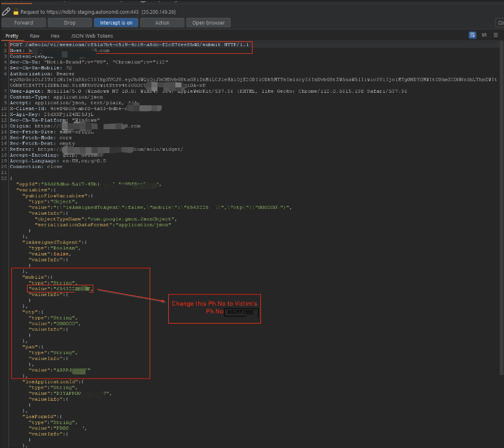Image resolution: width=504 pixels, height=448 pixels.
Task: Click the pencil edit icon beside request URL
Action: 6,11
